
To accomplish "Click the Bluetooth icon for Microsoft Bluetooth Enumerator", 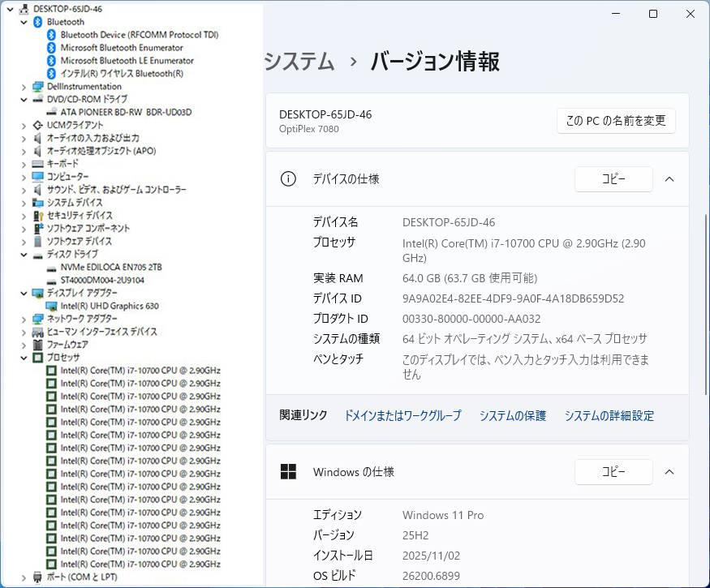I will (x=50, y=48).
